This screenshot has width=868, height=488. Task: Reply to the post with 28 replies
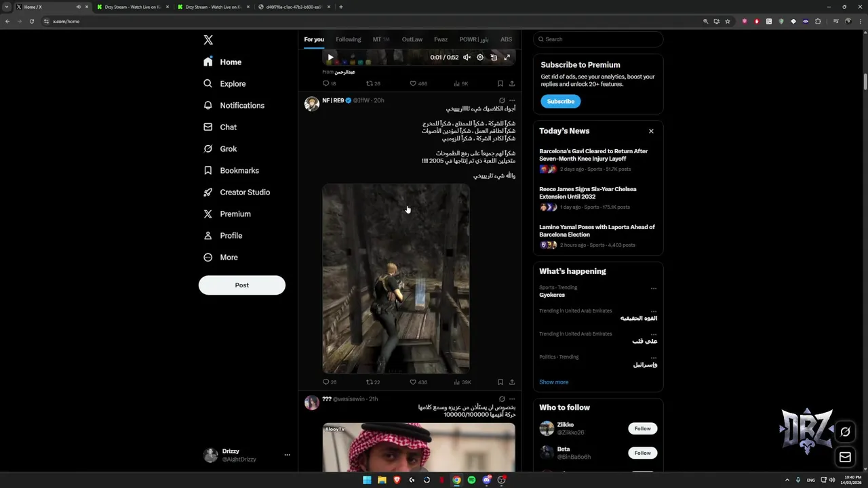[x=329, y=382]
